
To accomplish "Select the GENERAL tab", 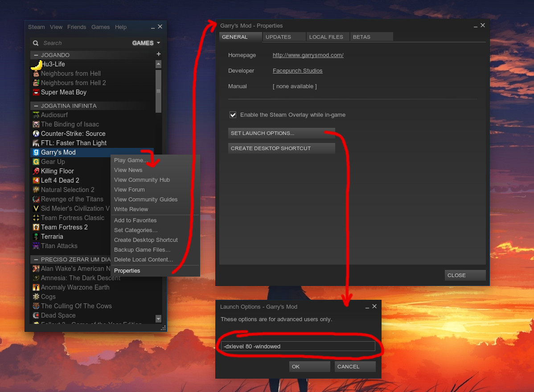I will 240,37.
